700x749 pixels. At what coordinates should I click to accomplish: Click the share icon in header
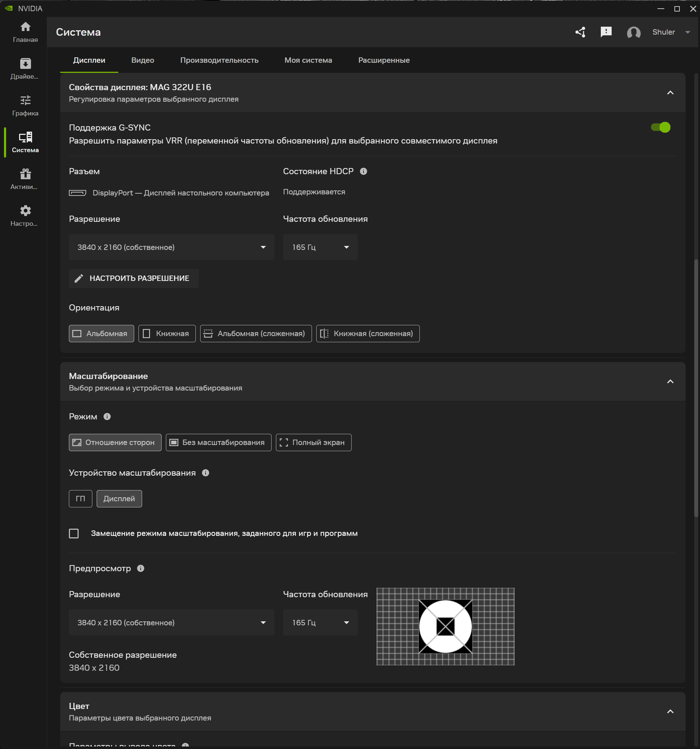click(581, 32)
